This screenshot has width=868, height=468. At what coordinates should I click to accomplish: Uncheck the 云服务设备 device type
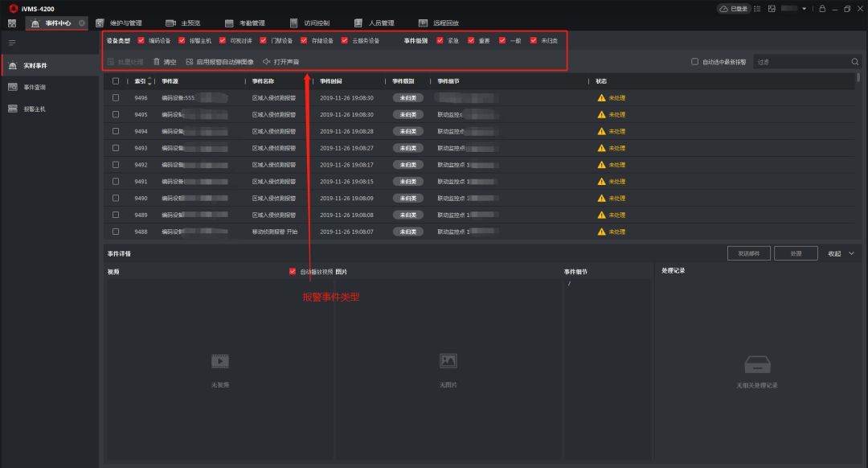[345, 40]
